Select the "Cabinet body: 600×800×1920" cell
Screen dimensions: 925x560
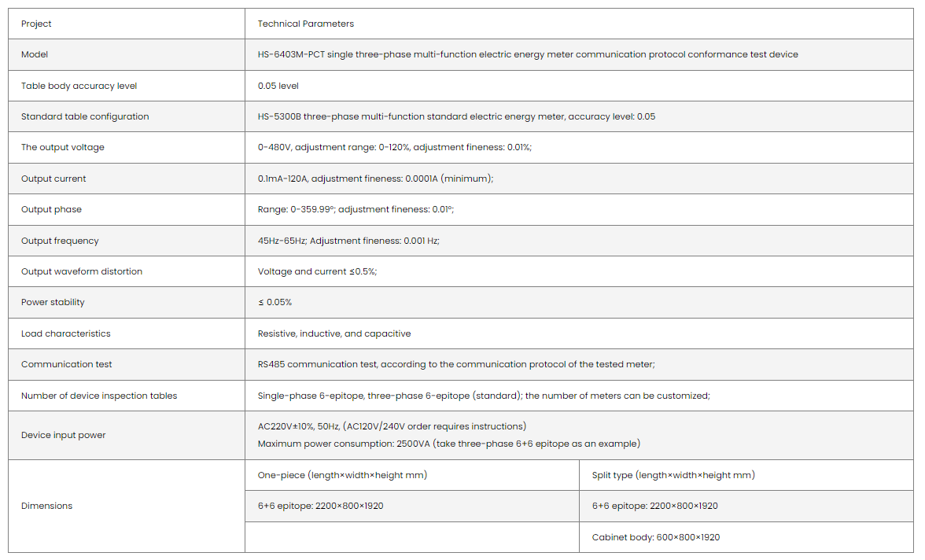click(x=655, y=537)
